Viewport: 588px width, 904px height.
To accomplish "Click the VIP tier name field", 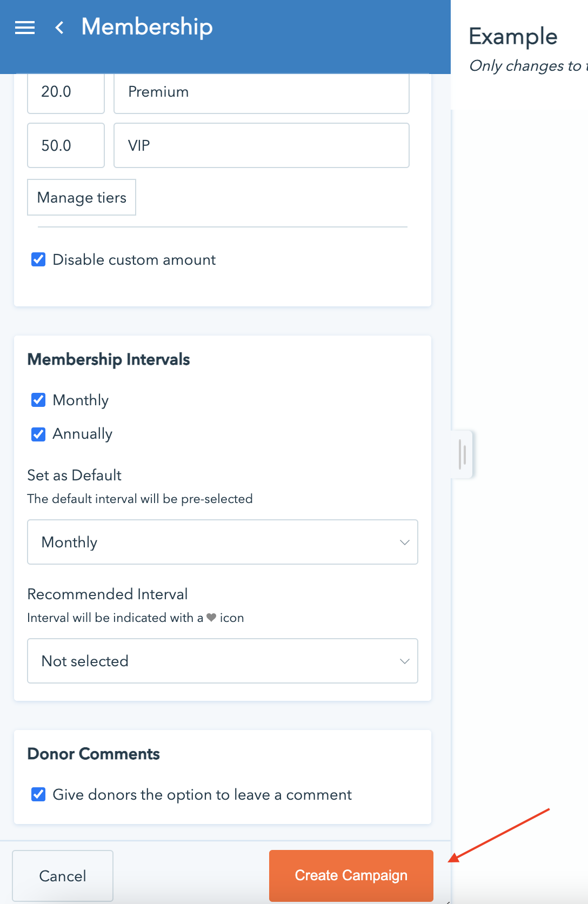I will pyautogui.click(x=261, y=145).
